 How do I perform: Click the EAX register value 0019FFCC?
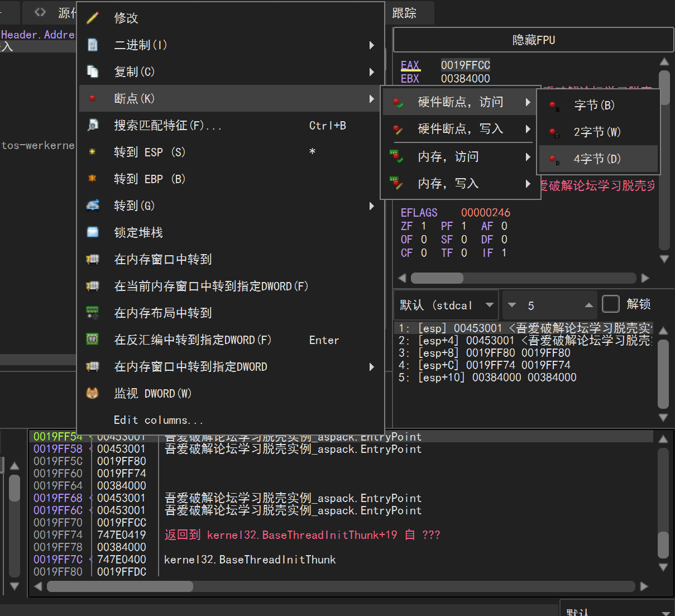coord(465,65)
